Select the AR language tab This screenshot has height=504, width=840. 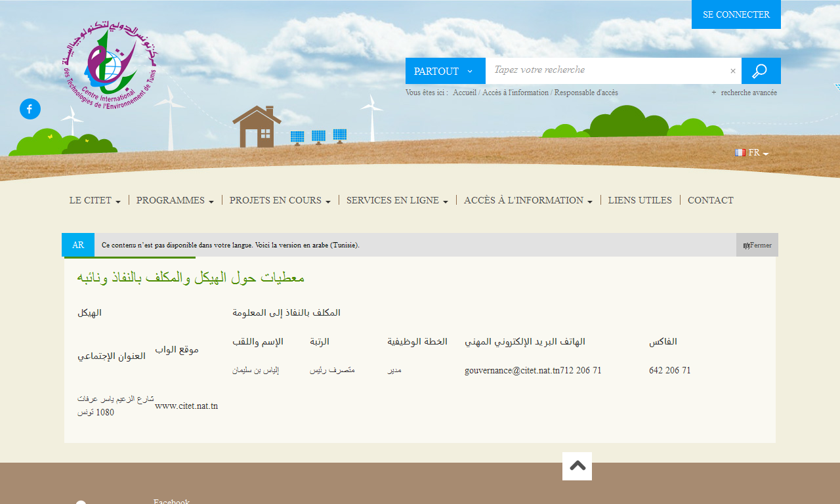click(78, 245)
